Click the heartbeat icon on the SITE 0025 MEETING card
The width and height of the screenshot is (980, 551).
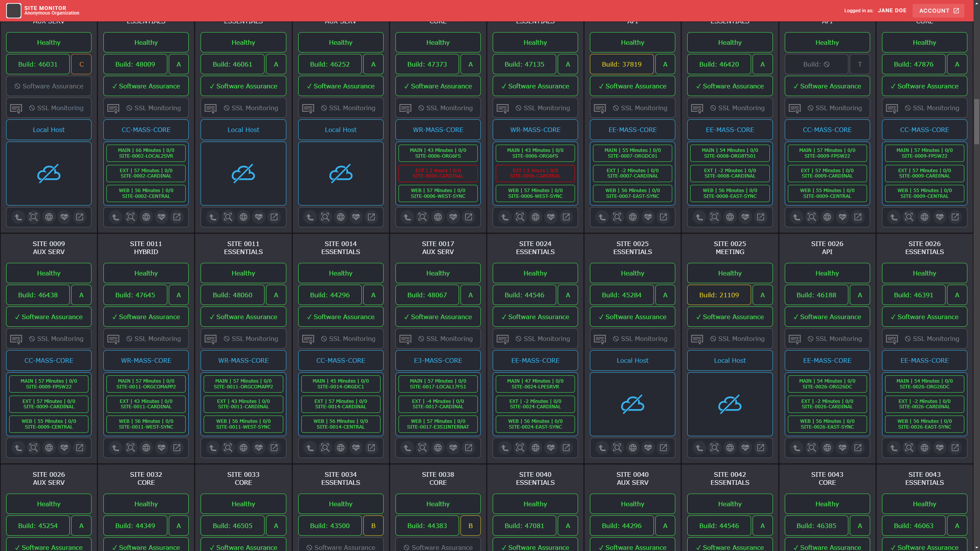point(745,448)
